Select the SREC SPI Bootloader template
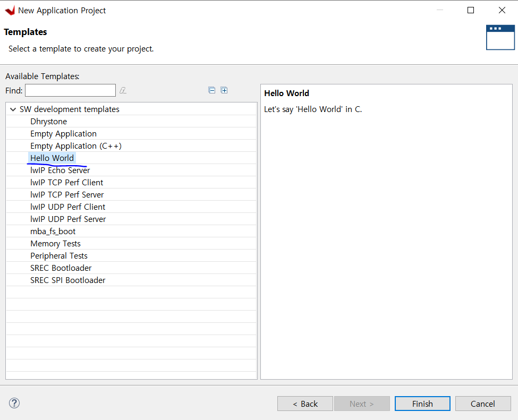The image size is (518, 420). pos(67,280)
